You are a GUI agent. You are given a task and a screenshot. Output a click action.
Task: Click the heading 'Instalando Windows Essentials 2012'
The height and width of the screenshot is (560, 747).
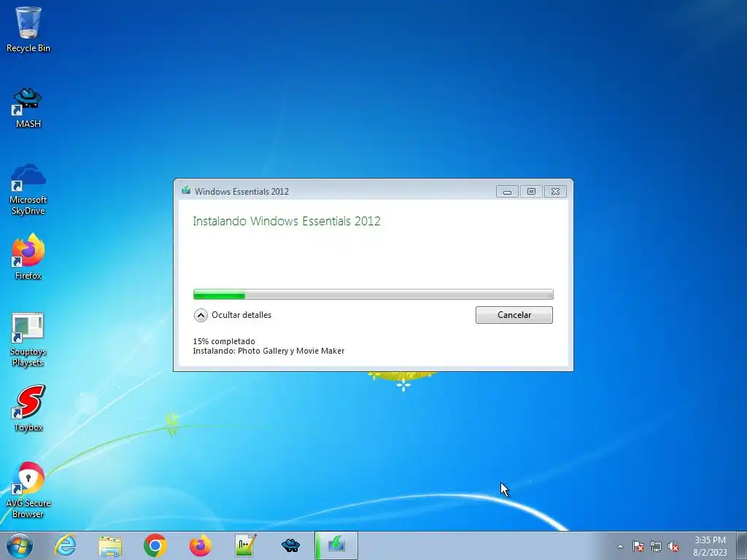coord(287,221)
